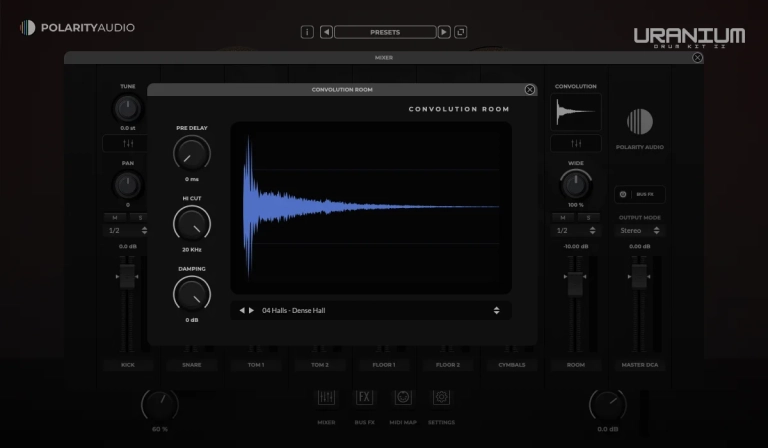
Task: Select next impulse response arrow
Action: [x=251, y=310]
